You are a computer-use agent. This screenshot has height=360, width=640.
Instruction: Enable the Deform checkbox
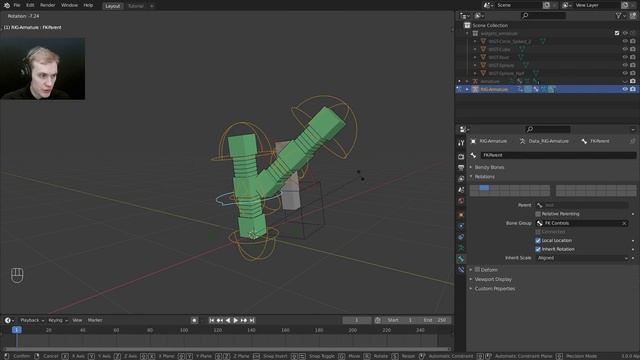pos(477,270)
